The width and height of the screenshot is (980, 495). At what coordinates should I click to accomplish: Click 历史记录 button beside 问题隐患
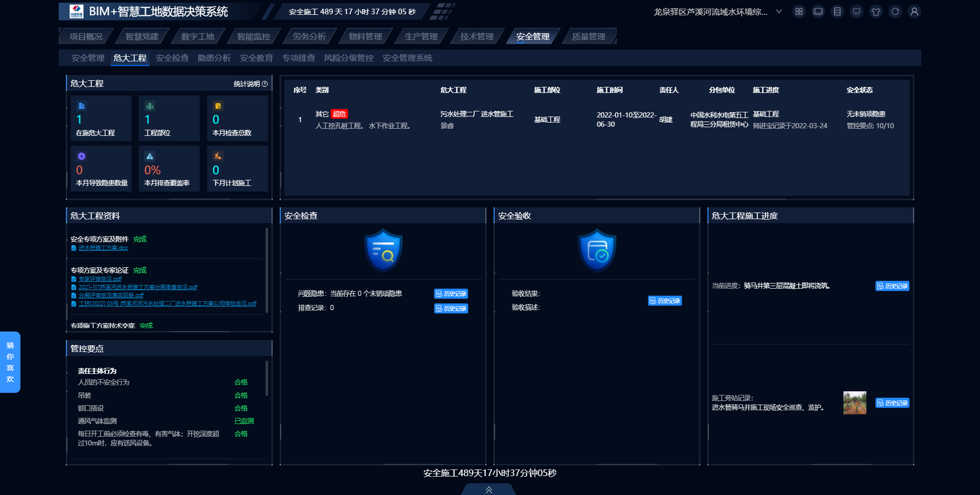[451, 294]
